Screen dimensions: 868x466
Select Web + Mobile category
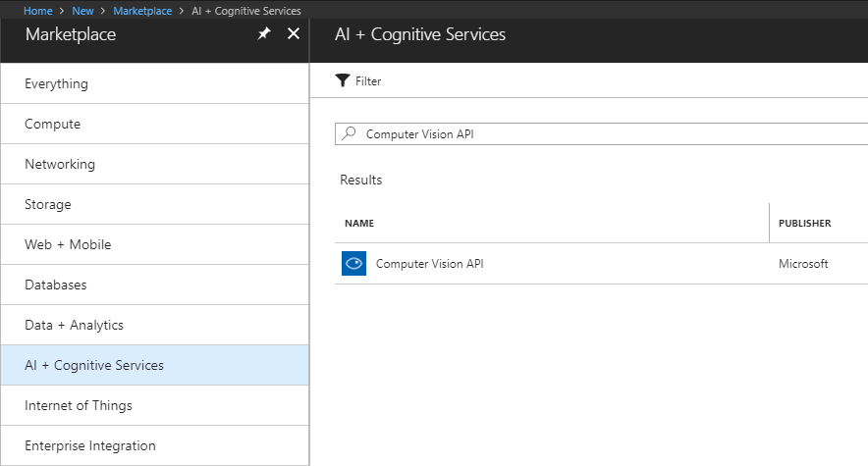pyautogui.click(x=68, y=245)
